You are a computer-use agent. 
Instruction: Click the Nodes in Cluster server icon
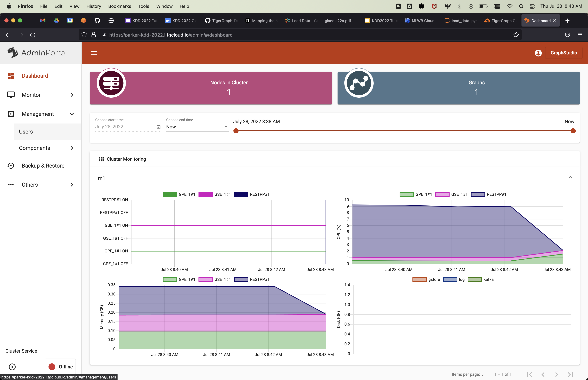[x=111, y=83]
